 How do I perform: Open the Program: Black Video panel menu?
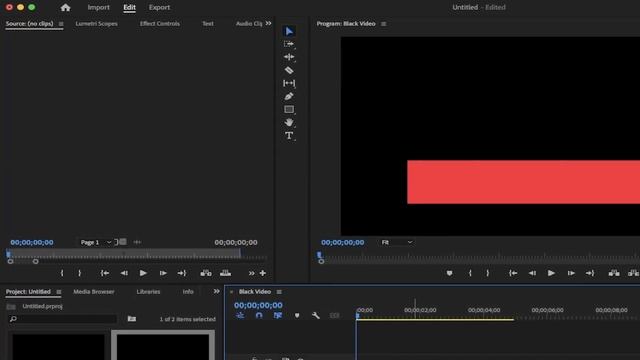383,24
